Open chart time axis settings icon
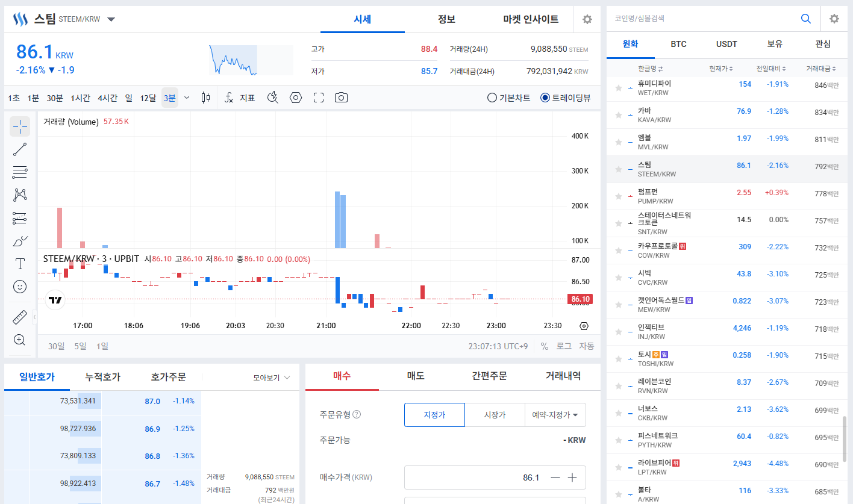853x504 pixels. 584,326
